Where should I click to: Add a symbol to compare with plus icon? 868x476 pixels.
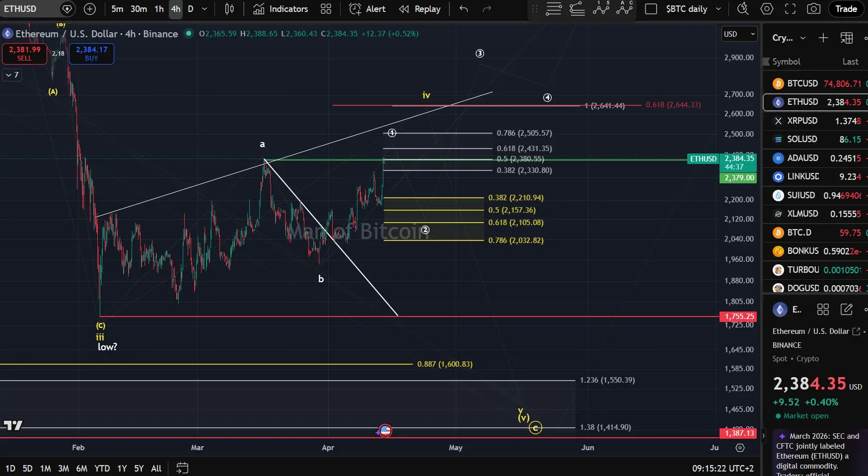click(90, 9)
